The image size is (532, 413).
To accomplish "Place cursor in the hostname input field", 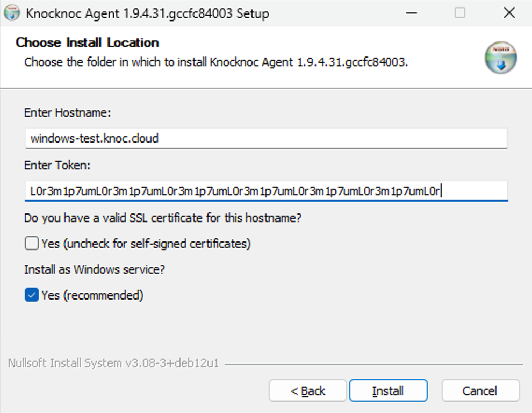I will tap(215, 138).
